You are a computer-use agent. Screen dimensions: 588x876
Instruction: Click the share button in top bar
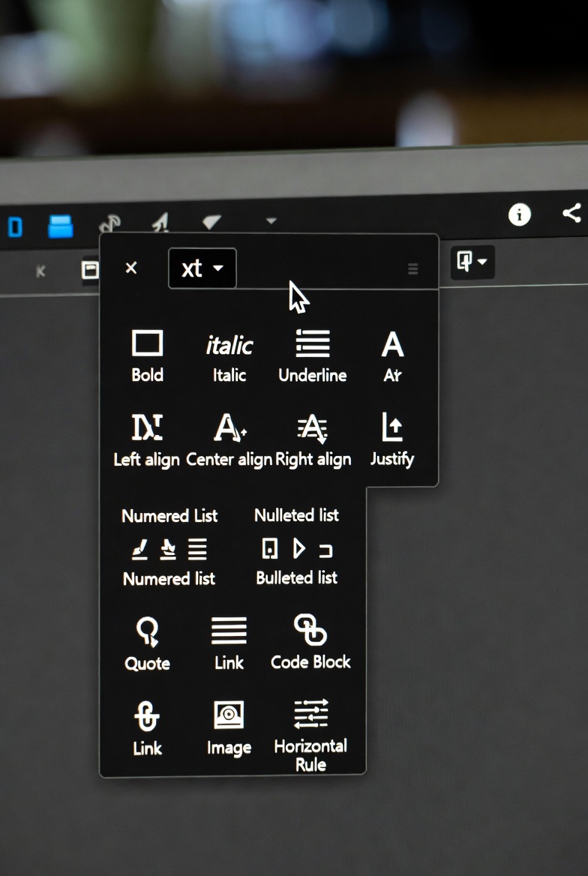(x=571, y=213)
